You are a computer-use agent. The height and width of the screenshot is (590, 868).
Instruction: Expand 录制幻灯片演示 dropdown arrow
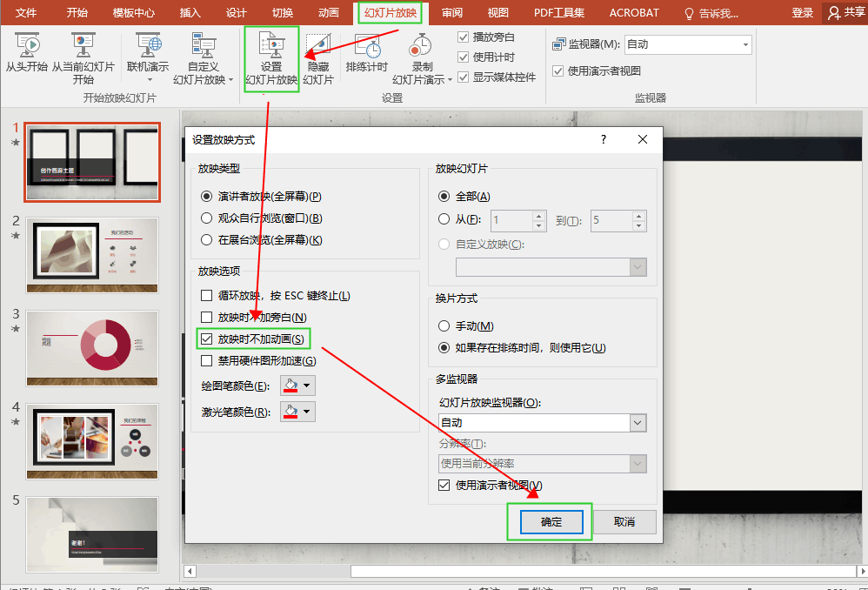(x=450, y=80)
